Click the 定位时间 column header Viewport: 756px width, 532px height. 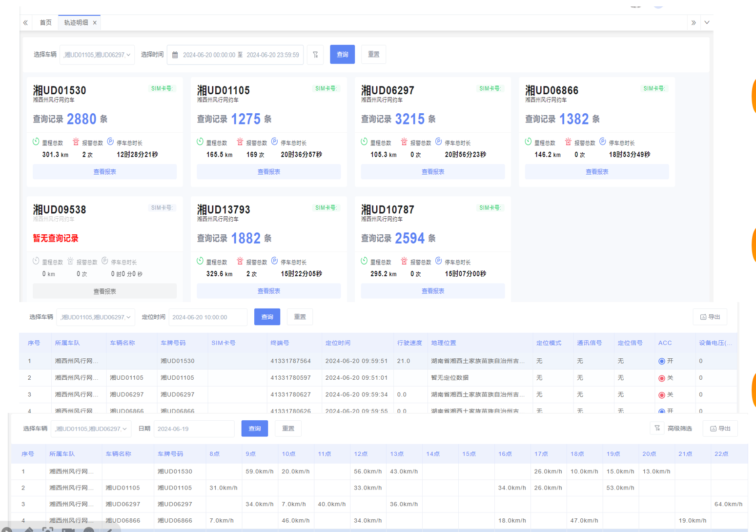338,343
